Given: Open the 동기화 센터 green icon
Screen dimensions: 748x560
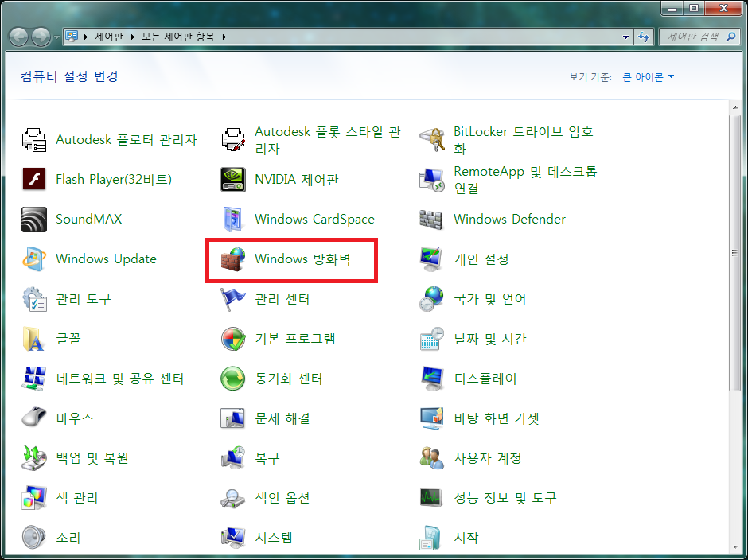Looking at the screenshot, I should coord(233,379).
